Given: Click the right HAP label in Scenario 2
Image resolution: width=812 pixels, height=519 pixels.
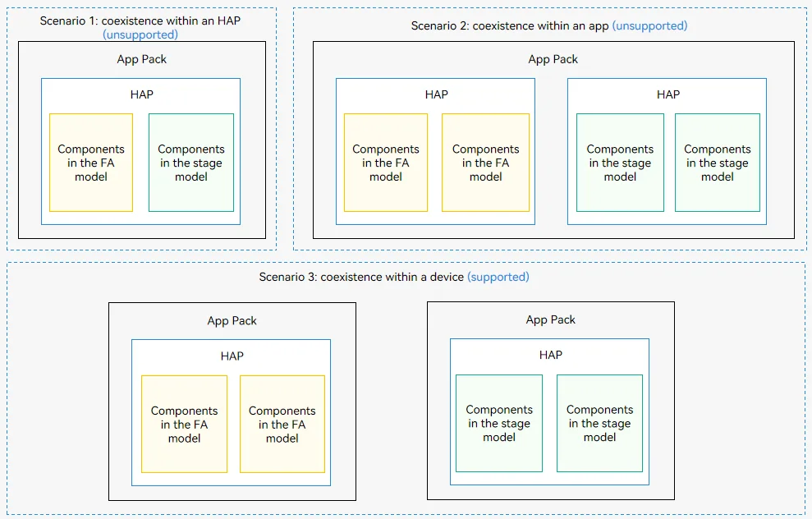Looking at the screenshot, I should pos(668,94).
